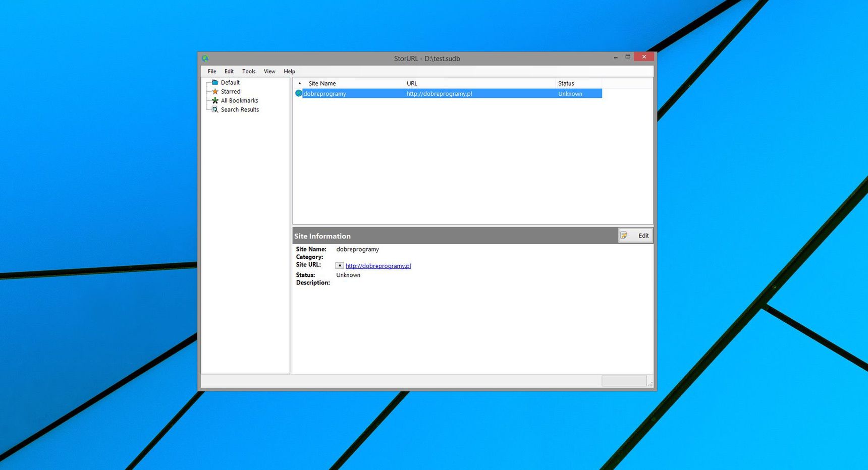
Task: Open the Tools menu
Action: click(249, 71)
